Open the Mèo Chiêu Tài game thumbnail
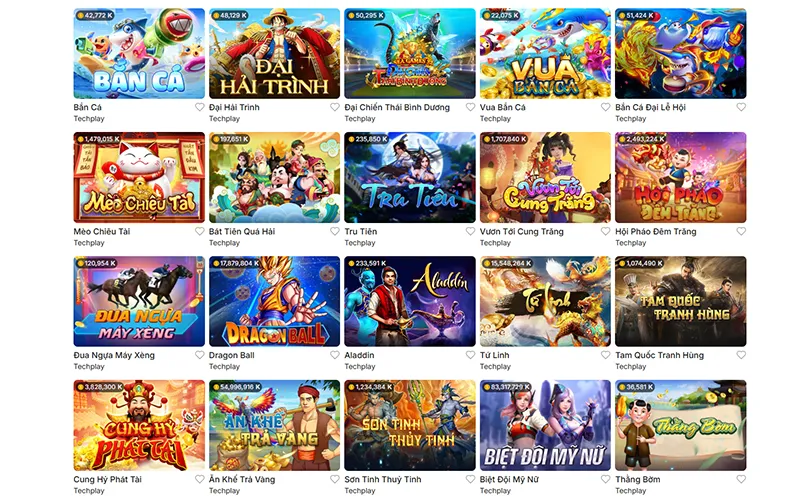800x500 pixels. click(x=139, y=178)
